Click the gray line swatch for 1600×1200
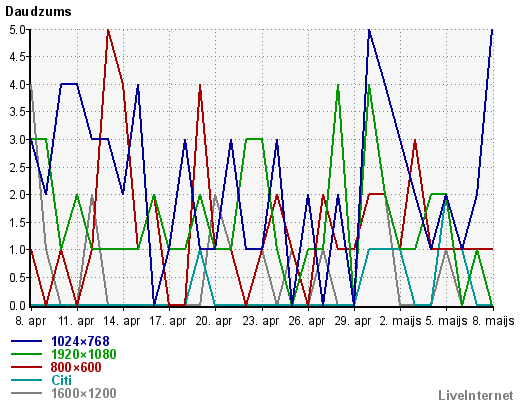The width and height of the screenshot is (520, 405). point(26,393)
